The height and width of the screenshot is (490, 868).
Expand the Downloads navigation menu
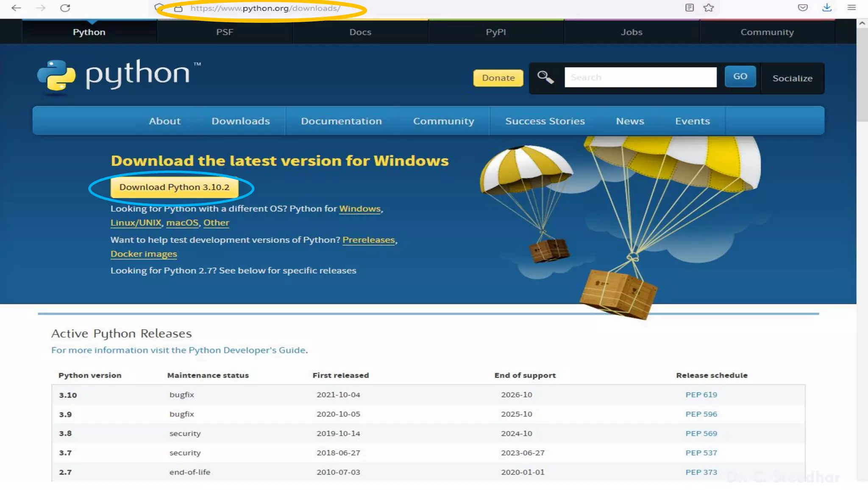(x=240, y=121)
